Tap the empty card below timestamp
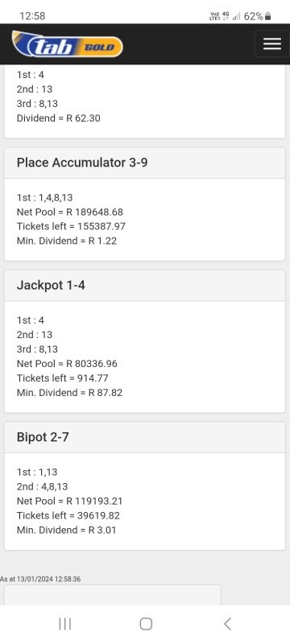290x644 pixels. coord(113,595)
